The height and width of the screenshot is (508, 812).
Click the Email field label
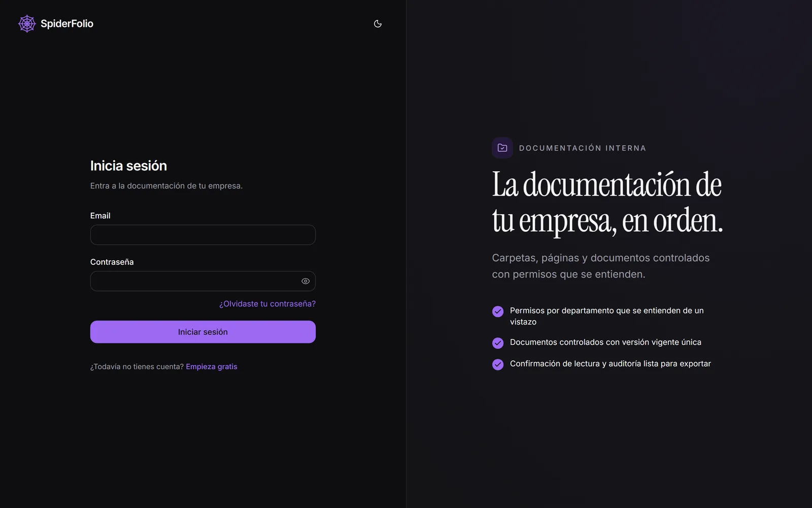(x=100, y=216)
